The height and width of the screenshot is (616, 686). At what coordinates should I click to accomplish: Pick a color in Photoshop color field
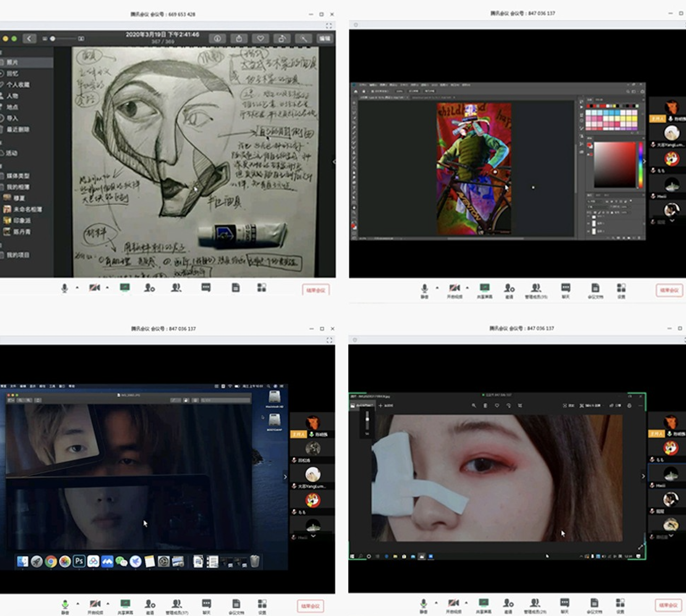[x=615, y=165]
